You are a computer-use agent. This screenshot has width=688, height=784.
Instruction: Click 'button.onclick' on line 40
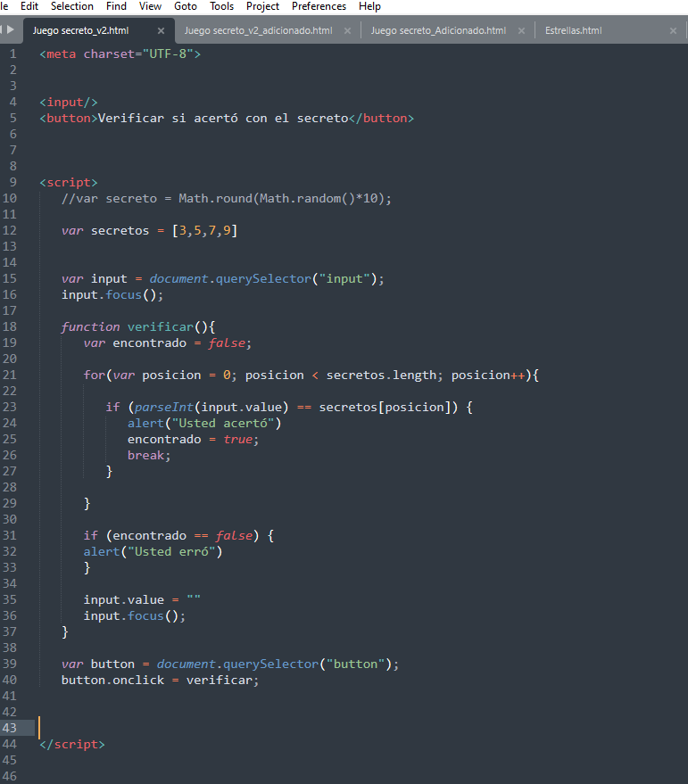pyautogui.click(x=112, y=681)
